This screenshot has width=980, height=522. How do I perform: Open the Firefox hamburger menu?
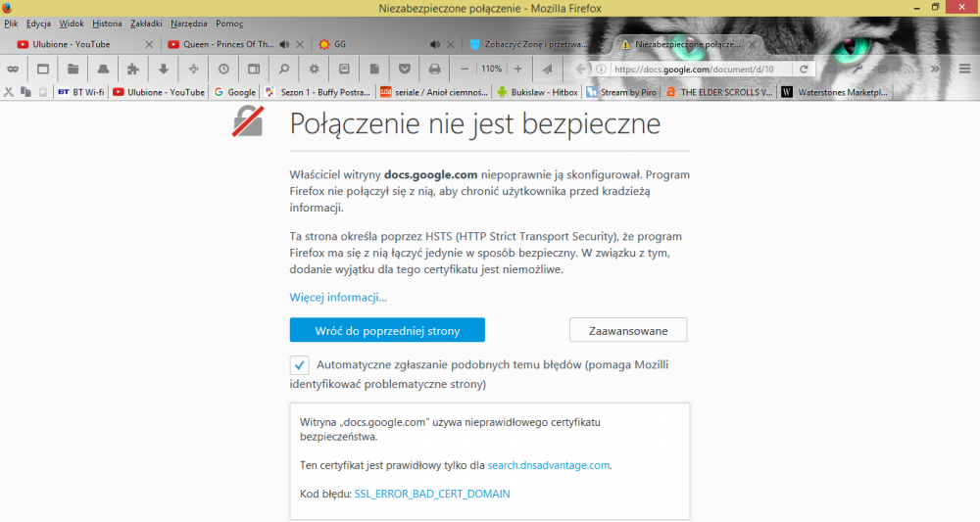[x=964, y=70]
